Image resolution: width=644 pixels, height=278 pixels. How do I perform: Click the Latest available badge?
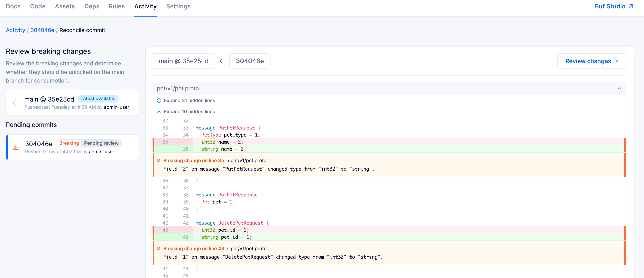point(98,99)
